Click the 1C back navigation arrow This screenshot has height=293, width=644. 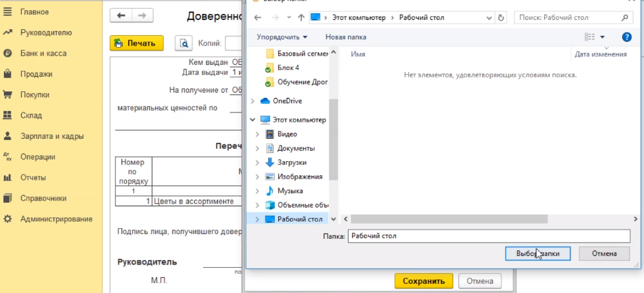120,15
